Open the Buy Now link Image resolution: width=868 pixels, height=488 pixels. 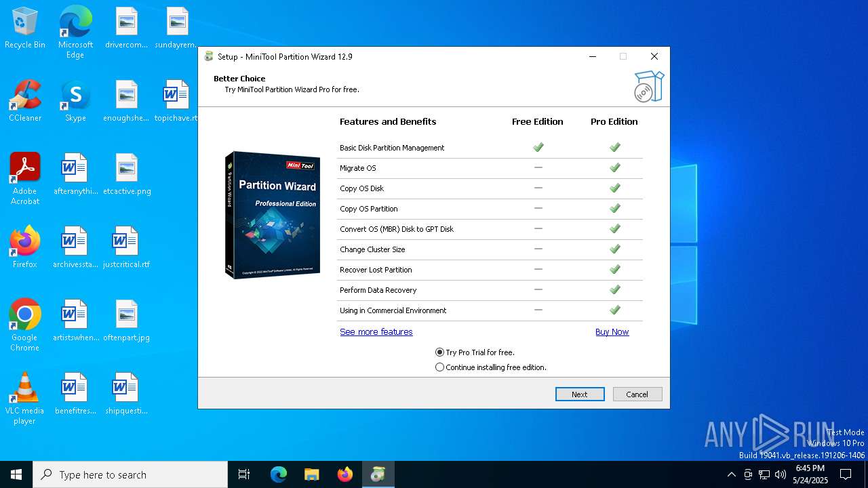click(x=612, y=332)
